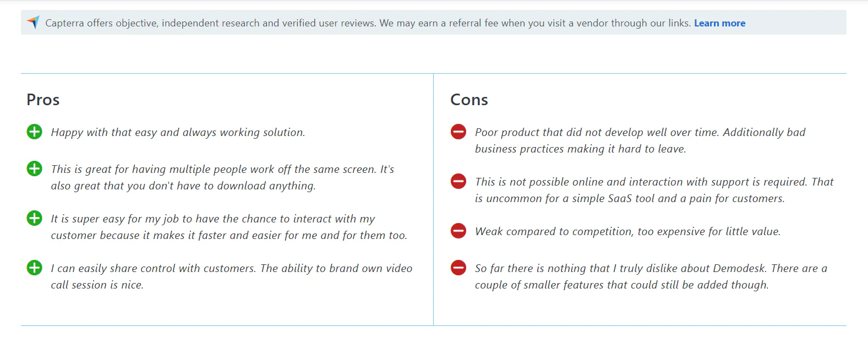Open the Learn more link

(x=719, y=23)
